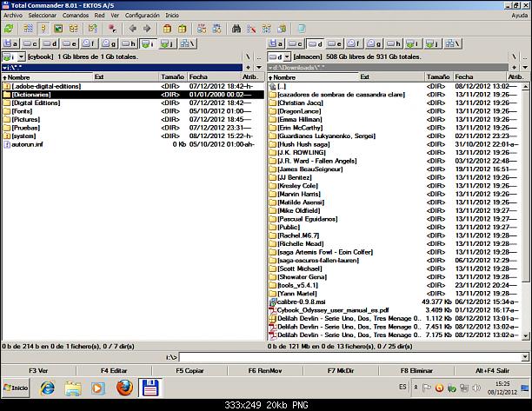Image resolution: width=532 pixels, height=411 pixels.
Task: Sort left panel by Nombre column
Action: click(48, 77)
